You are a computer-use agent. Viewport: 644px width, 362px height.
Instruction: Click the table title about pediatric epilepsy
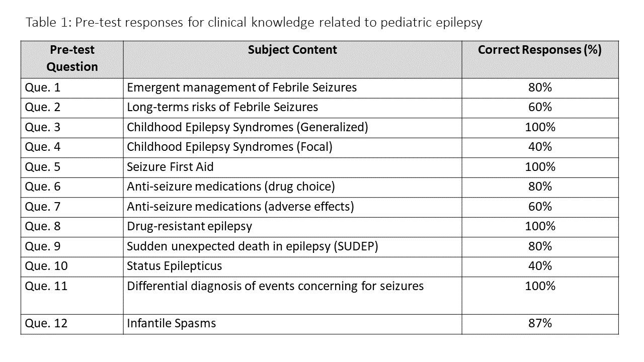coord(254,23)
